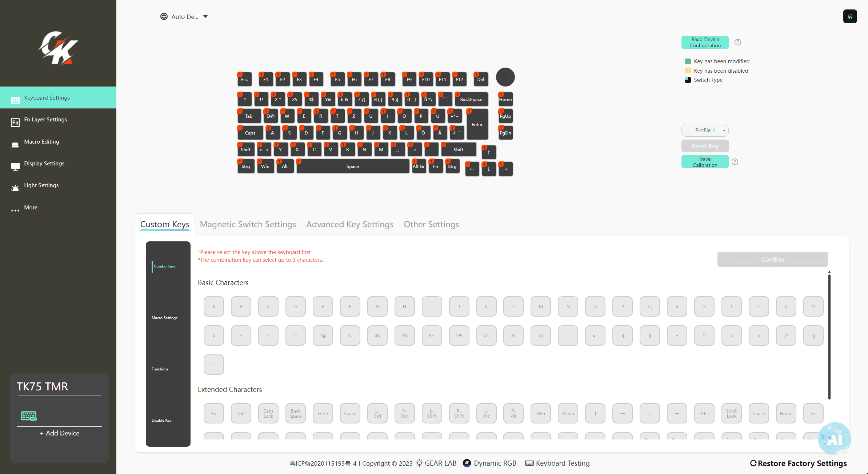Click the rotary knob on the keyboard
The image size is (868, 474).
(x=505, y=77)
